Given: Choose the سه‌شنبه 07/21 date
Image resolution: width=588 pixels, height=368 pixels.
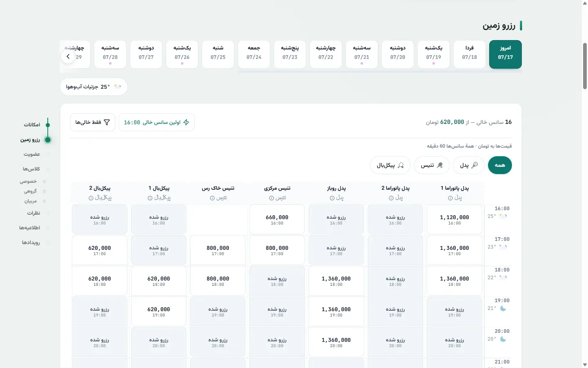Looking at the screenshot, I should click(x=362, y=54).
